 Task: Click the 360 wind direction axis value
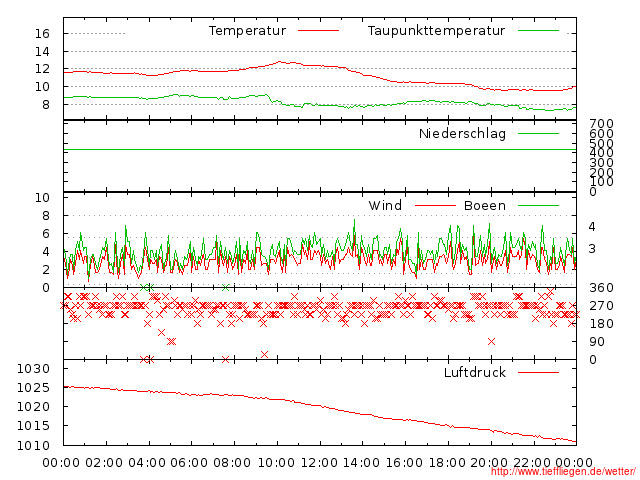tap(601, 288)
